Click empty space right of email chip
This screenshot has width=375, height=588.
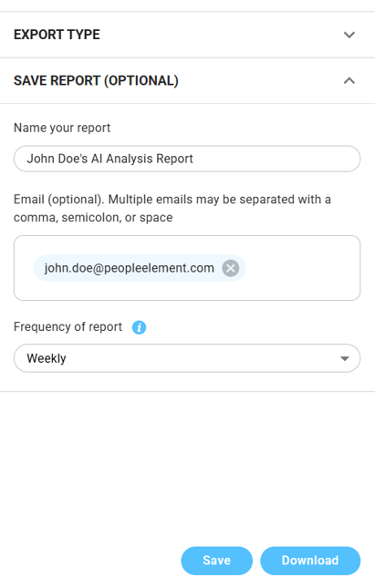(300, 268)
